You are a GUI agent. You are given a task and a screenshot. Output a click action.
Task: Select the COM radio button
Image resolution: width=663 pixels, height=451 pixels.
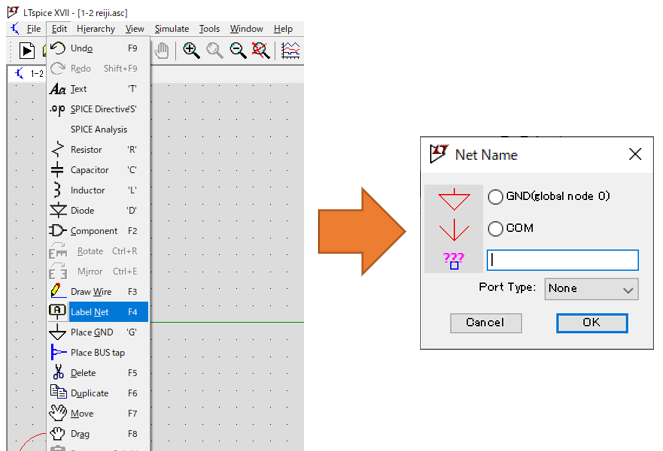point(495,229)
